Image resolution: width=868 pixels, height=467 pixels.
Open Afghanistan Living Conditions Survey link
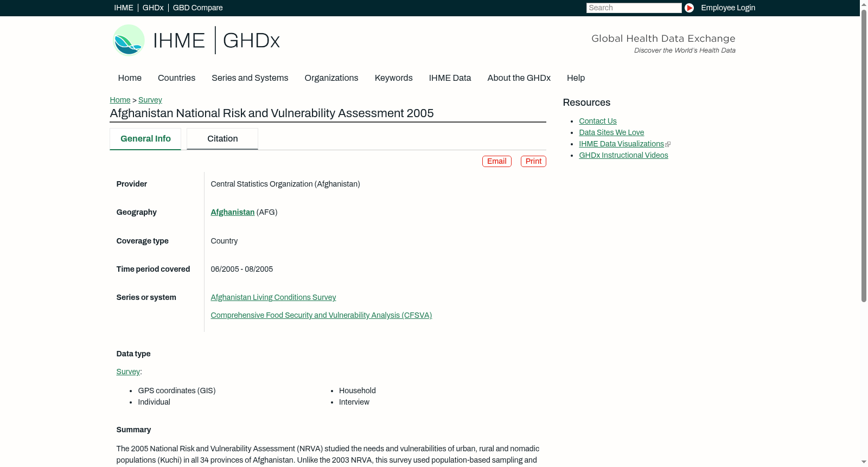coord(273,297)
